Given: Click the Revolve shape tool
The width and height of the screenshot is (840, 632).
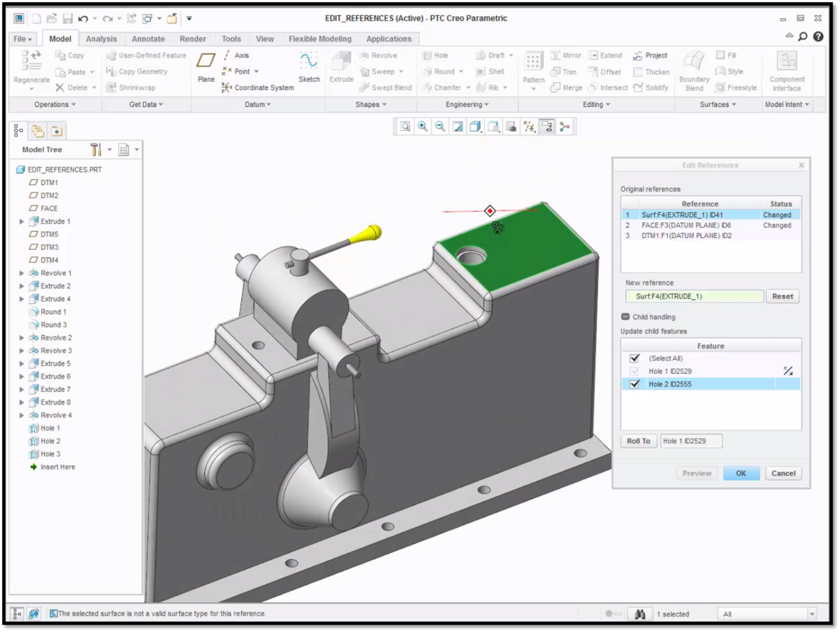Looking at the screenshot, I should pos(378,56).
